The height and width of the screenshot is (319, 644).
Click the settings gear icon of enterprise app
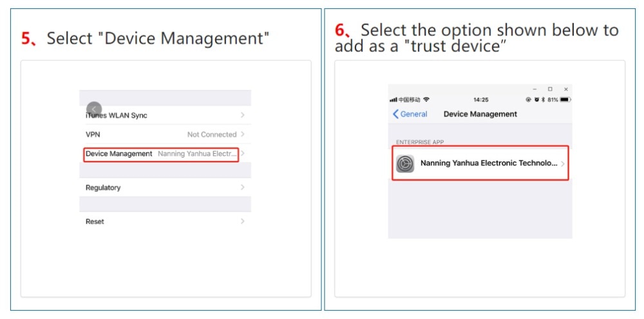[405, 163]
